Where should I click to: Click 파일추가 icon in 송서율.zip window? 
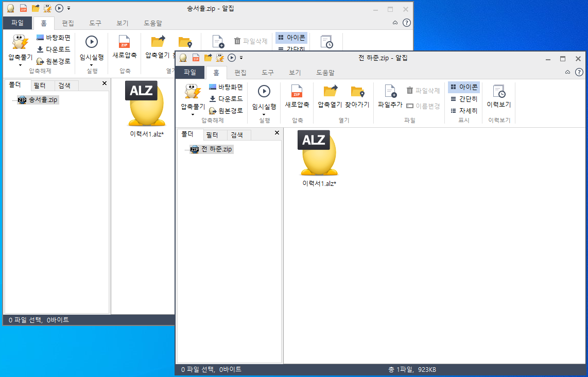coord(218,42)
